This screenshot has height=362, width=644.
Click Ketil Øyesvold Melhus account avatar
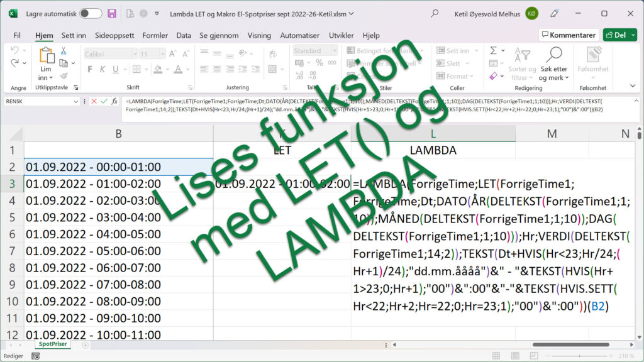coord(532,14)
